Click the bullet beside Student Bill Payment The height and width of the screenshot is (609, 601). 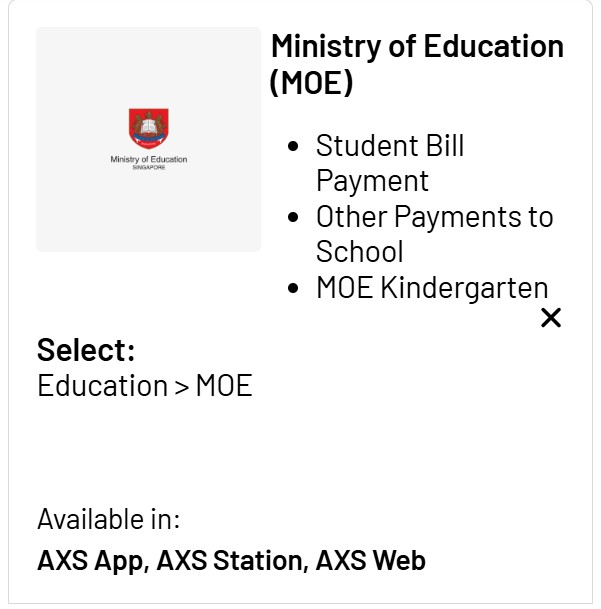[x=293, y=147]
